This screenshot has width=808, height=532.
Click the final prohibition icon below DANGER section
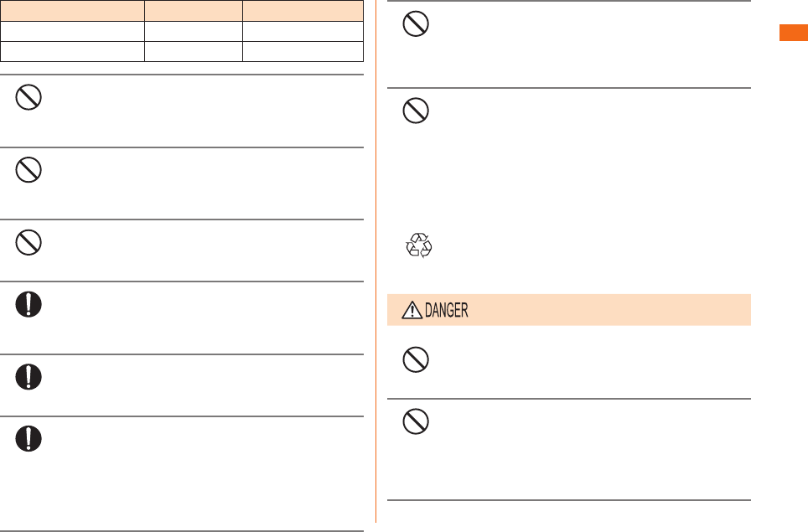(416, 421)
